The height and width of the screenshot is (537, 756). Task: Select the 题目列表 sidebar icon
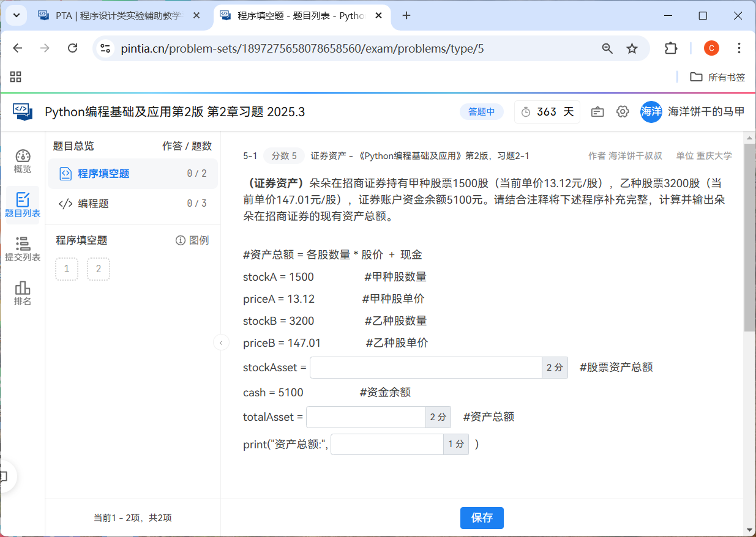point(23,205)
